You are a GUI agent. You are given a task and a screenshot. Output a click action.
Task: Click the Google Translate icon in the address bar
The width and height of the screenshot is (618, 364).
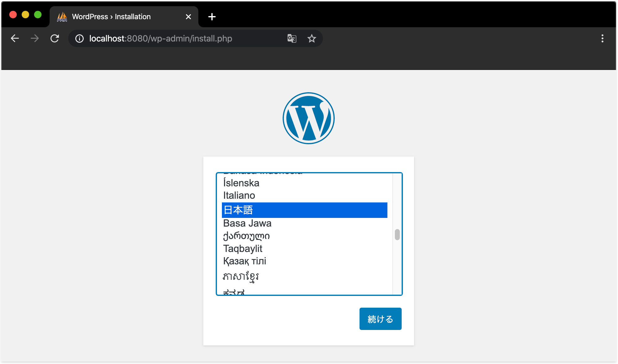(291, 38)
